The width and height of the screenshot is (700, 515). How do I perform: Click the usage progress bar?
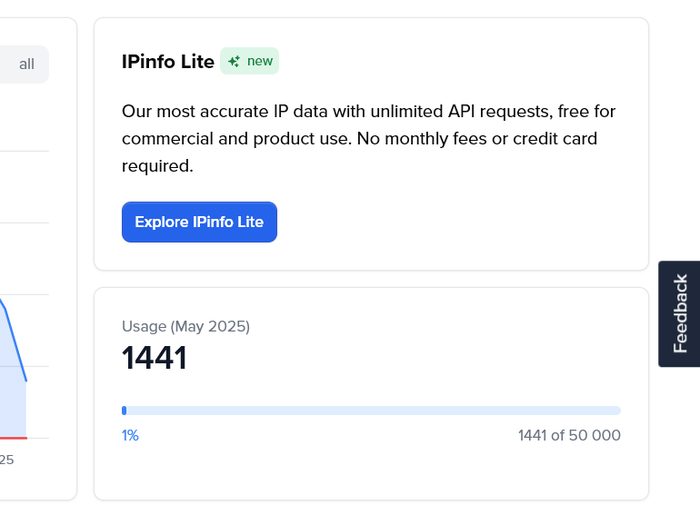pyautogui.click(x=400, y=410)
